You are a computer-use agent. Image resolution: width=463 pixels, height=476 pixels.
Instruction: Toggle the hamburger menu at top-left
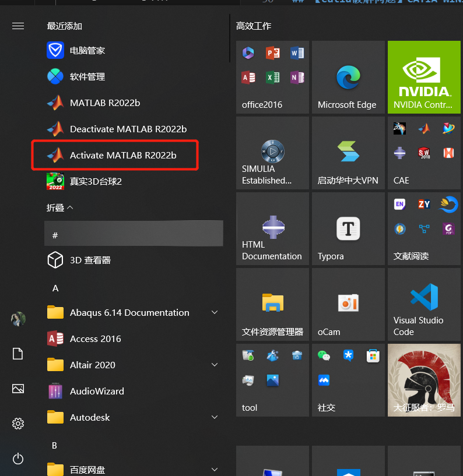pos(18,26)
